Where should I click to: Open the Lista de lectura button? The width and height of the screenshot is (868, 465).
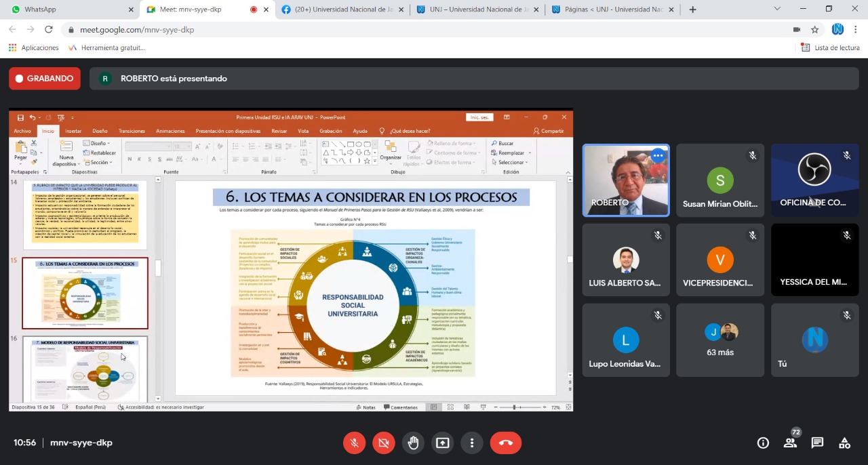pyautogui.click(x=830, y=47)
